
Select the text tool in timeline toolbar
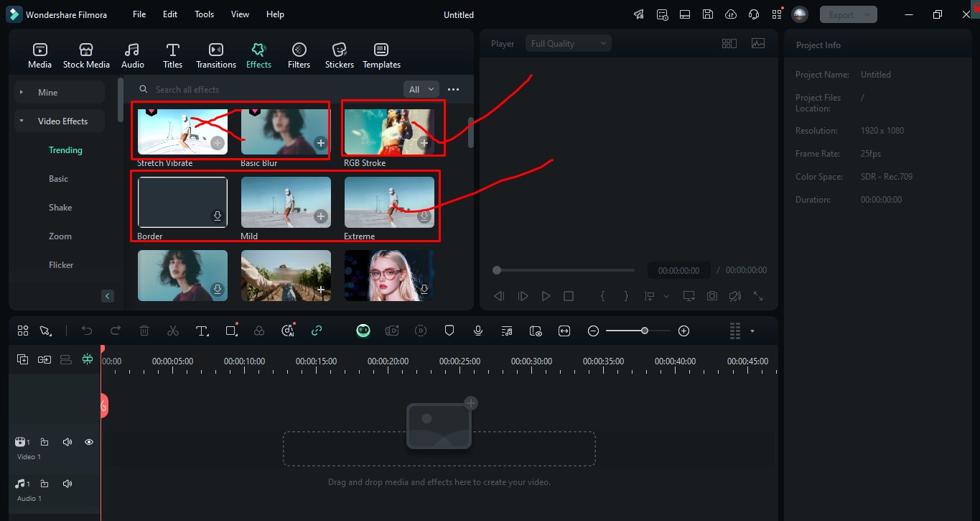point(202,331)
